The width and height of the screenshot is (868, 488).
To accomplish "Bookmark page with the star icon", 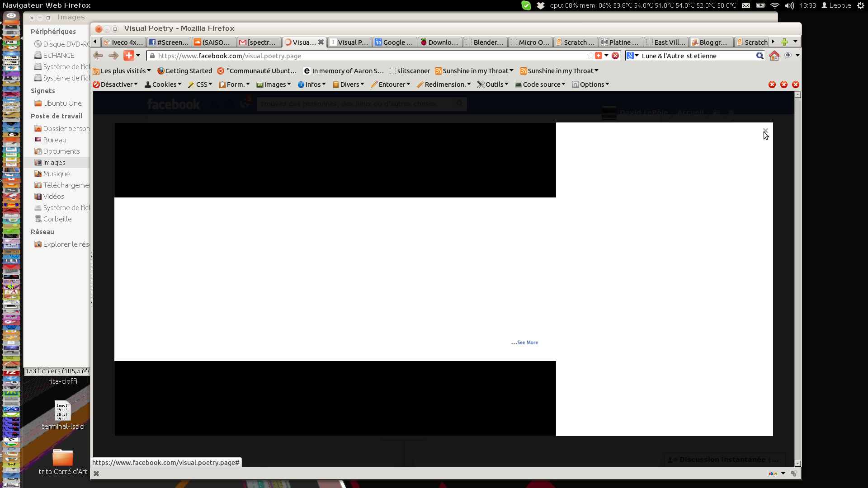I will pos(590,56).
